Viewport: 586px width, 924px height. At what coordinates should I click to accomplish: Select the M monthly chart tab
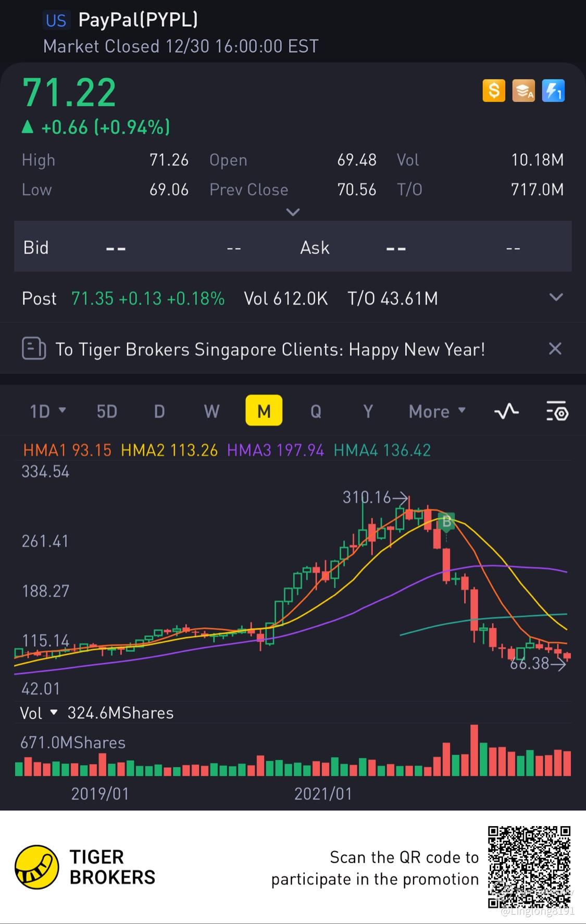[x=264, y=411]
